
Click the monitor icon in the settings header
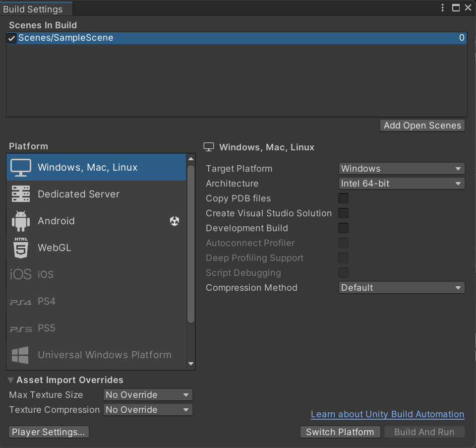(209, 147)
